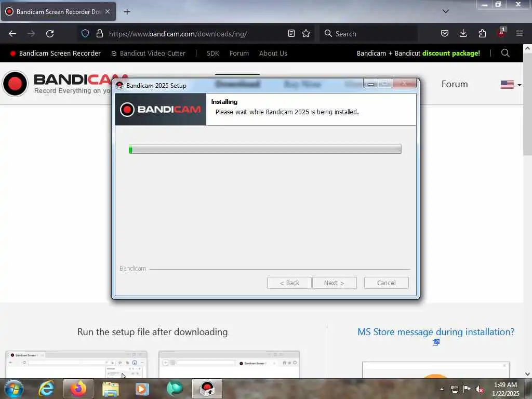The height and width of the screenshot is (399, 532).
Task: Click the muted volume tray icon
Action: (x=480, y=390)
